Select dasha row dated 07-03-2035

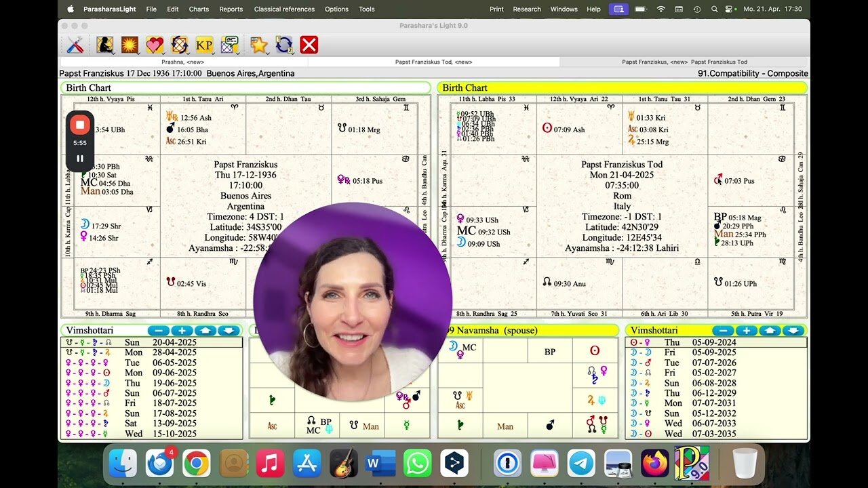[716, 434]
